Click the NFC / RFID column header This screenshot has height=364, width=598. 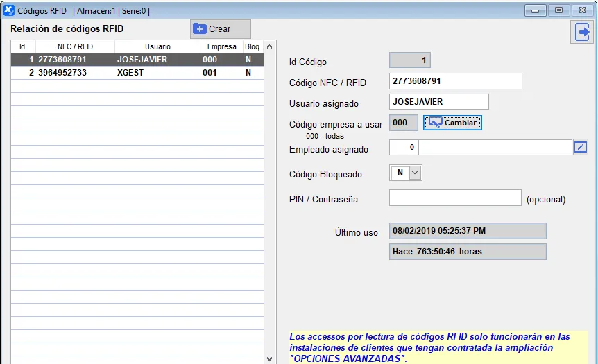tap(75, 47)
